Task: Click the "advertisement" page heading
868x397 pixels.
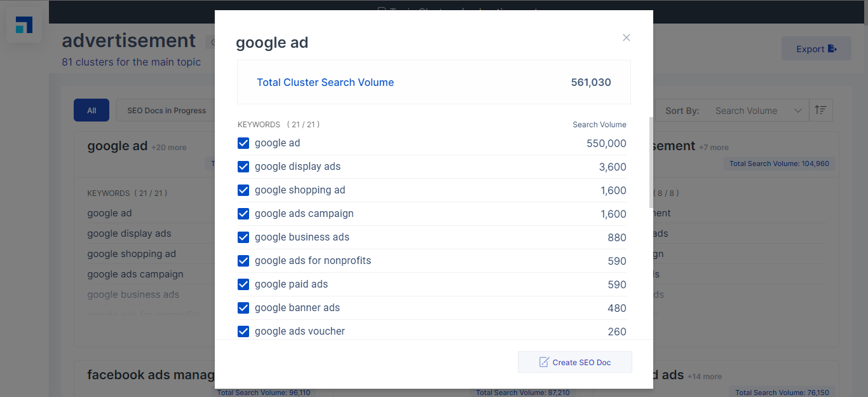Action: (x=129, y=41)
